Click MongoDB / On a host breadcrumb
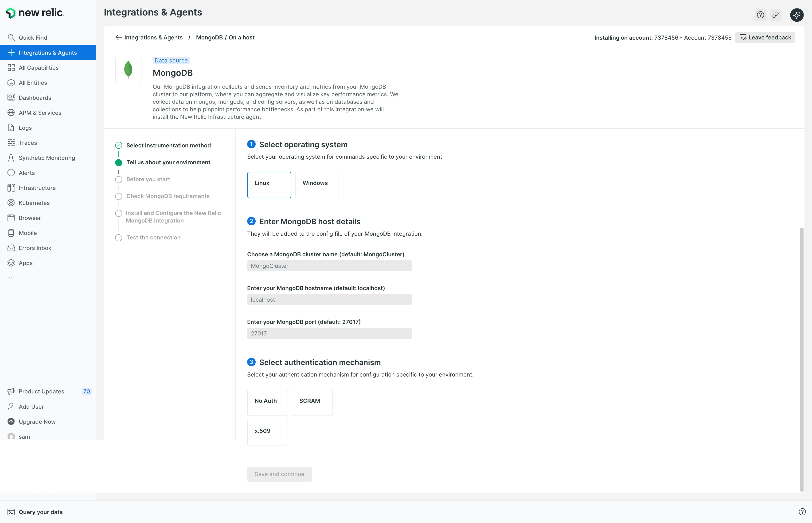The image size is (812, 523). (225, 37)
